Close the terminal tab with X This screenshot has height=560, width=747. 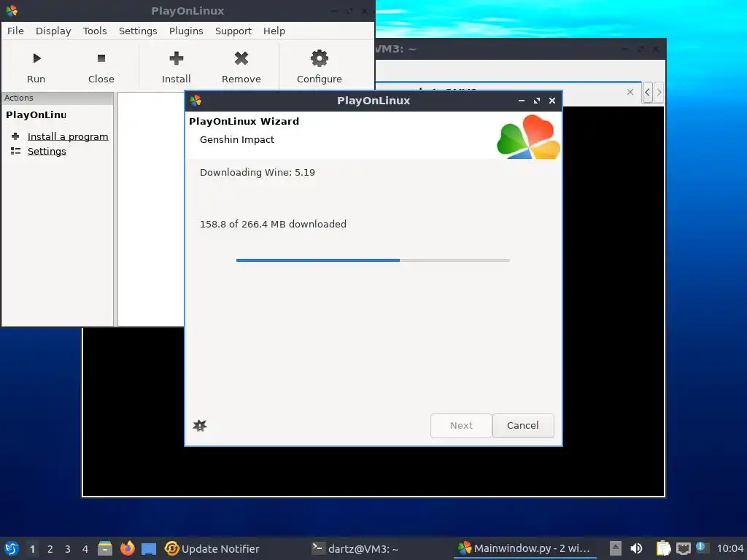[630, 92]
